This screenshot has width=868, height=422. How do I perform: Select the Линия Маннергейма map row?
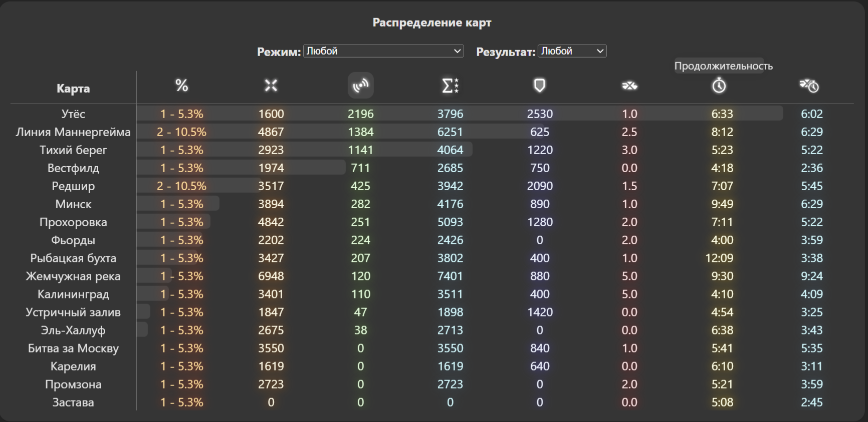pyautogui.click(x=432, y=132)
